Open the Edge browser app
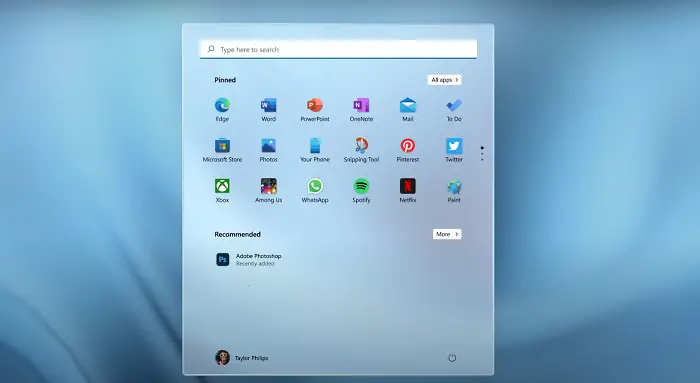The image size is (700, 383). pos(222,109)
